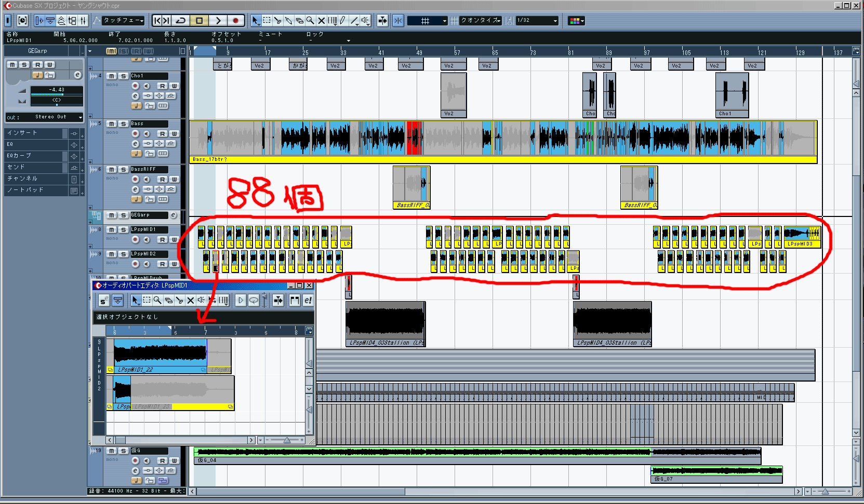Start playback in transport

218,21
